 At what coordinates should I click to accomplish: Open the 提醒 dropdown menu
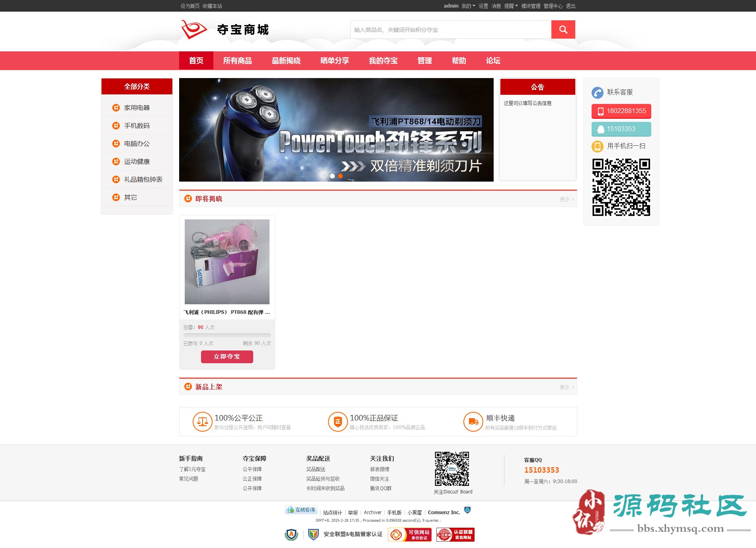coord(511,6)
